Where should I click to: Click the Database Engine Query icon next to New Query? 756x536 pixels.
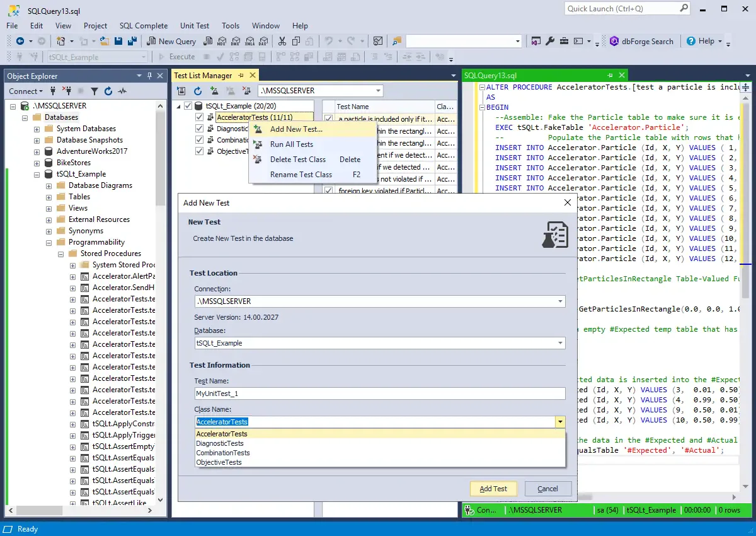point(207,41)
